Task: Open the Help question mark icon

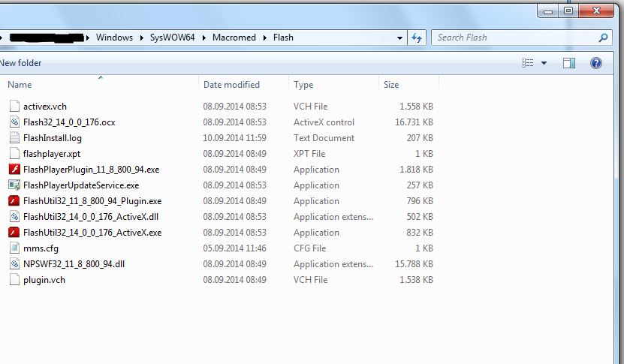Action: pos(595,63)
